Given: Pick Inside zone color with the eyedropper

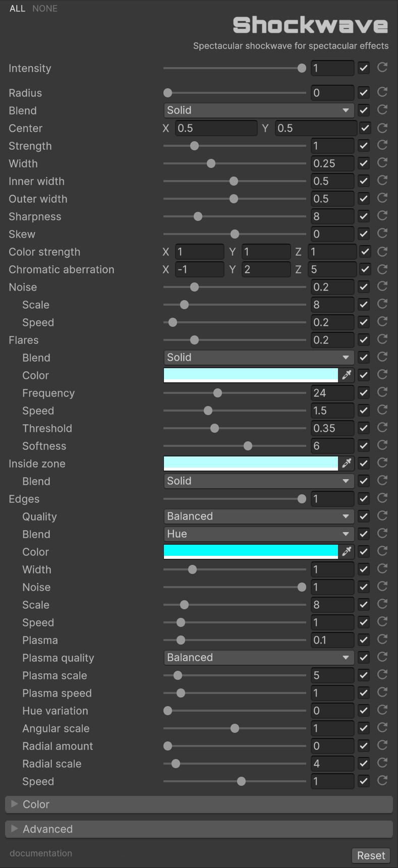Looking at the screenshot, I should click(347, 463).
